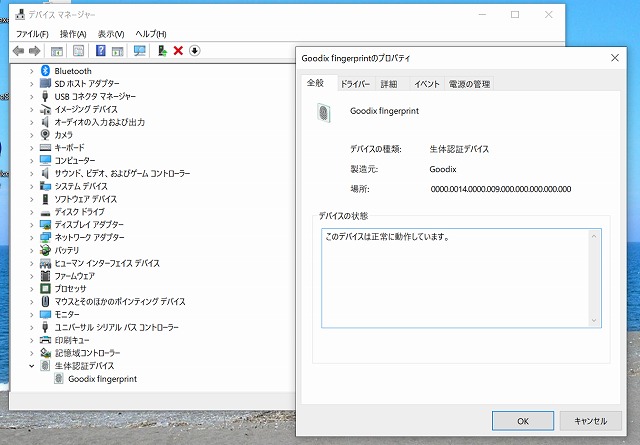Screen dimensions: 640x445
Task: Open the ヘルプ(H) menu
Action: pyautogui.click(x=151, y=34)
